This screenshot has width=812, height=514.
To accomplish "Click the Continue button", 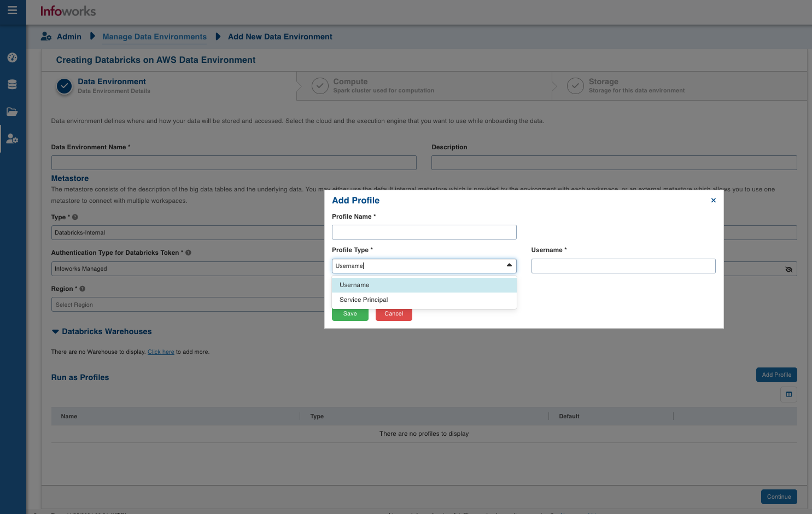I will point(779,497).
